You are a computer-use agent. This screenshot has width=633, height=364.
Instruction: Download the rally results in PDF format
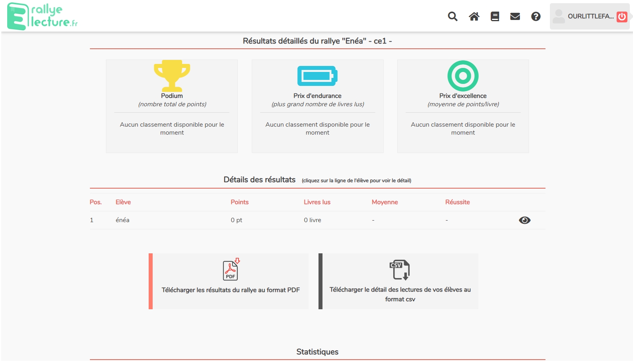(x=231, y=290)
